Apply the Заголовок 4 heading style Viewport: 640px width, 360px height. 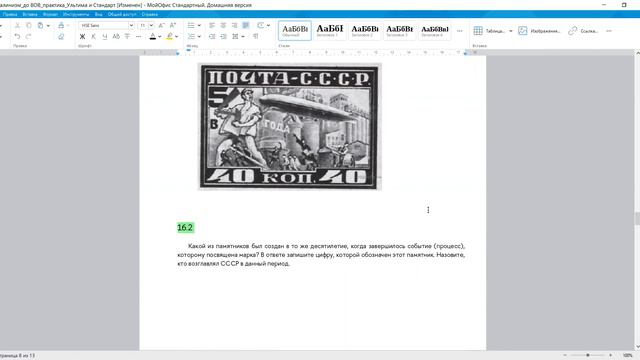435,31
